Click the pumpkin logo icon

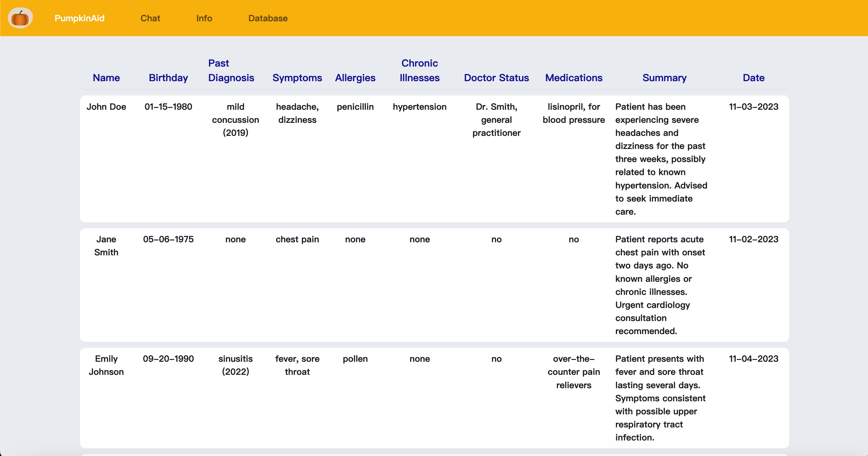click(20, 18)
